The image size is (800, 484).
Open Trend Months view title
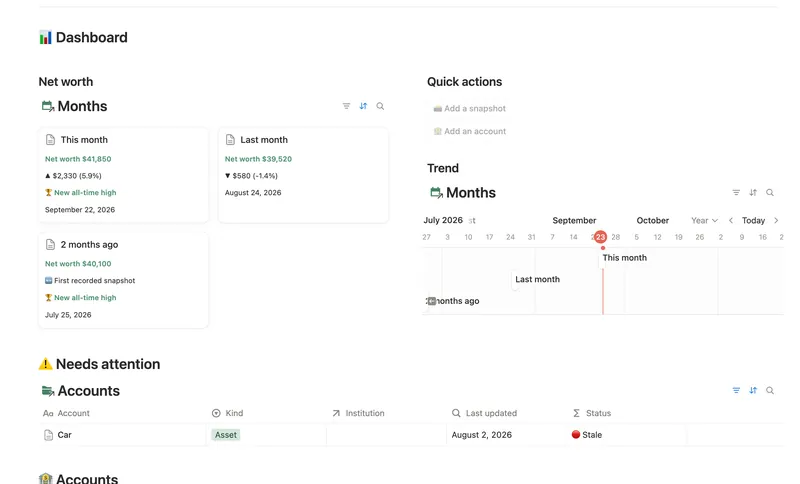pos(471,192)
